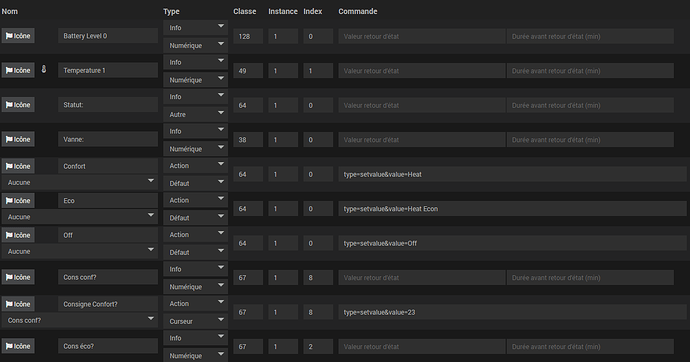690x362 pixels.
Task: Click the thermometer icon beside Temperature 1
Action: click(44, 69)
